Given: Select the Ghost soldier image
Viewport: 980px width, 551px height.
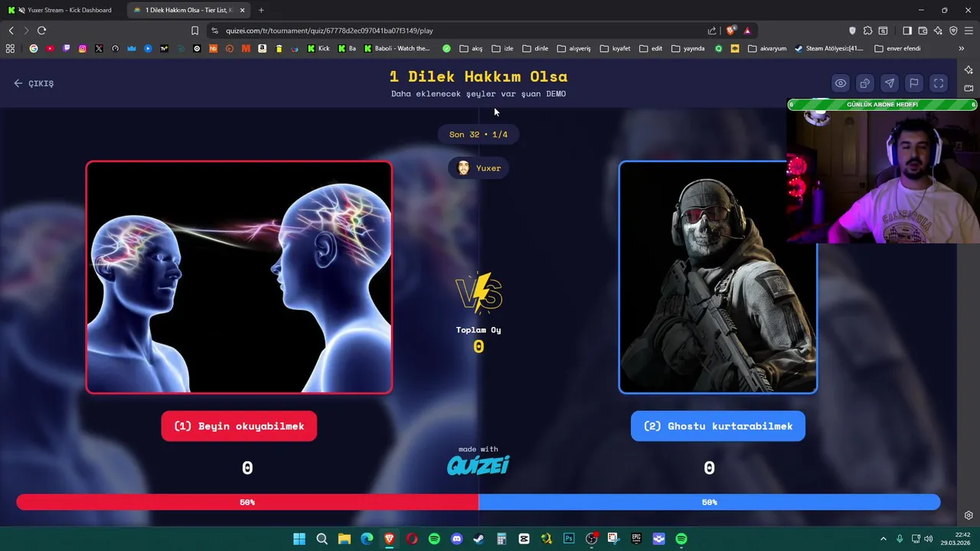Looking at the screenshot, I should (x=717, y=277).
